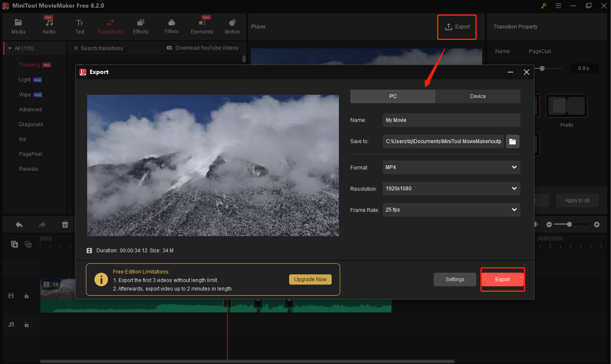The width and height of the screenshot is (611, 364).
Task: Click the info icon in Free Edition notice
Action: 101,279
